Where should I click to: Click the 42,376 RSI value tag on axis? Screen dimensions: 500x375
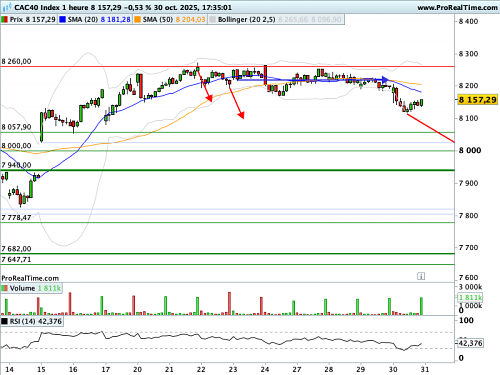tap(470, 343)
